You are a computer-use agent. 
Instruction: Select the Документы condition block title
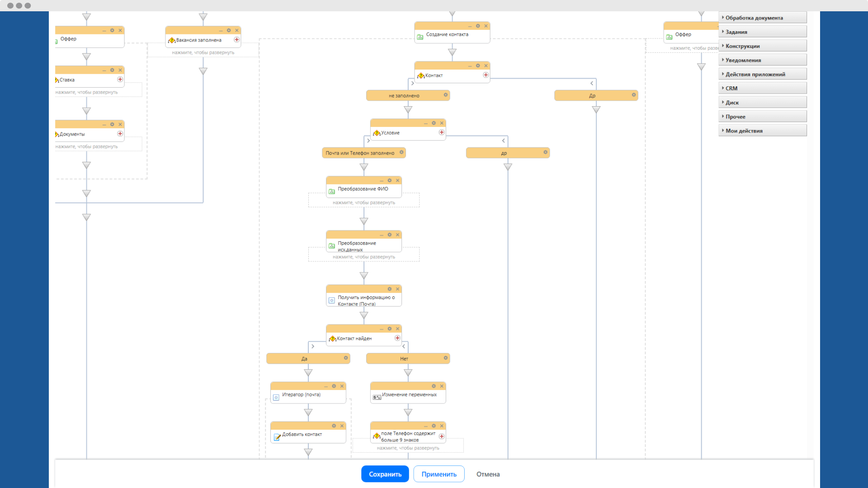tap(72, 134)
